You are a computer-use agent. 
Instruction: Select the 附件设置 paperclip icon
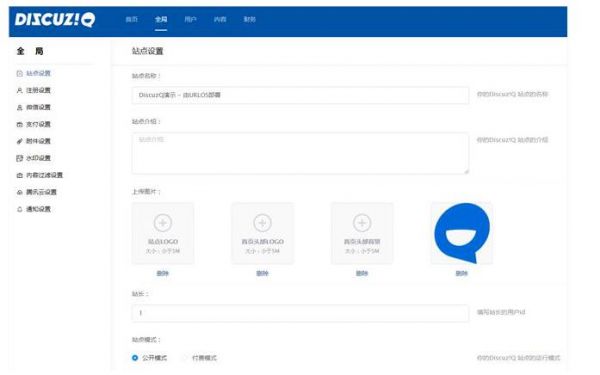coord(20,141)
